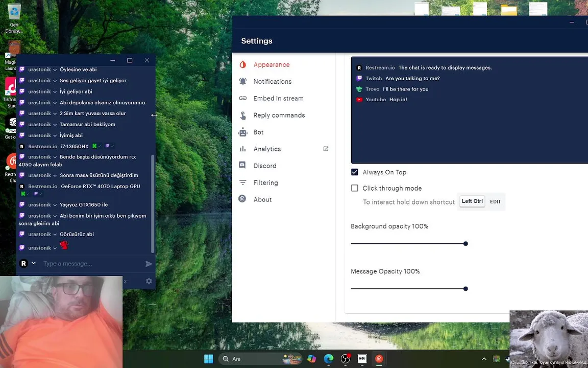Click the Discord logo icon in sidebar
The image size is (588, 368).
pos(242,165)
